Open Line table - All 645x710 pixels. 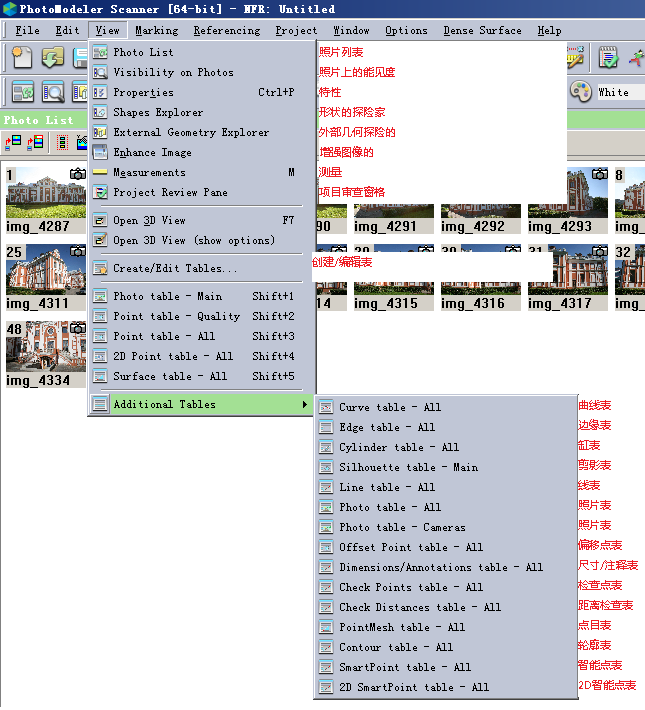click(446, 487)
